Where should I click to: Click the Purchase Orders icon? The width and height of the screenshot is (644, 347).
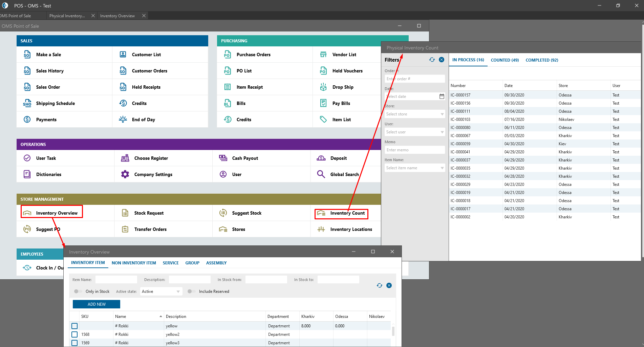[x=228, y=55]
